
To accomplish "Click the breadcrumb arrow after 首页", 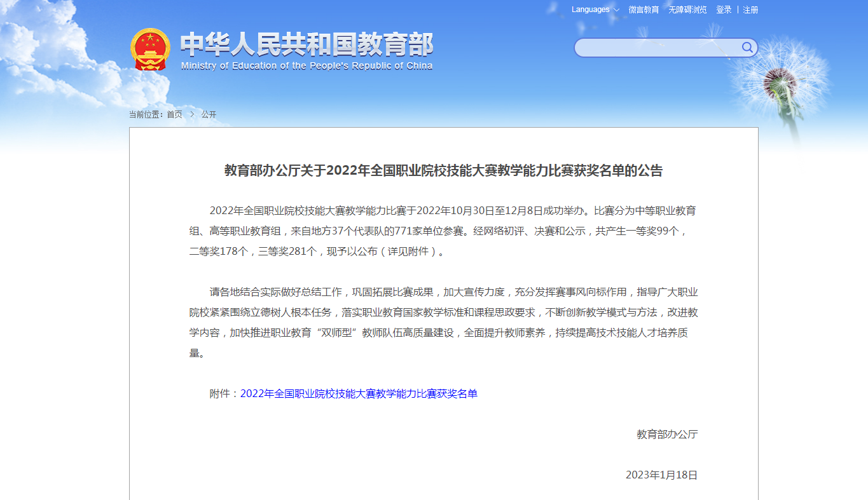I will [192, 114].
